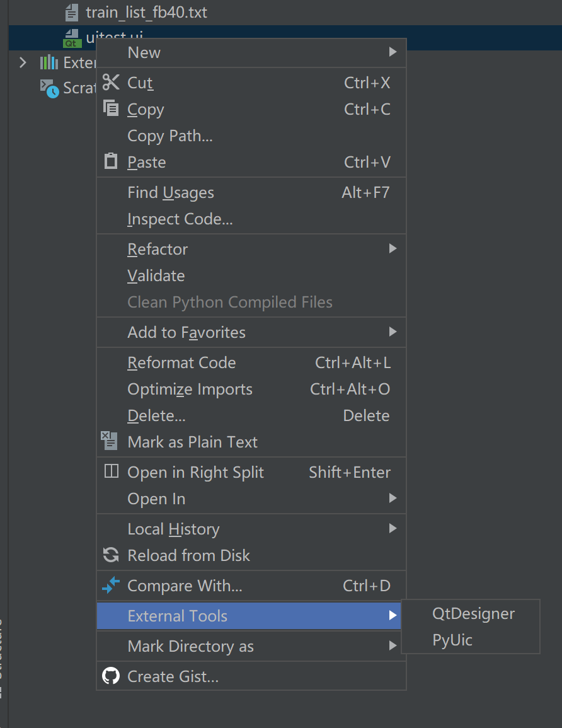Run Reformat Code on the file

point(181,362)
